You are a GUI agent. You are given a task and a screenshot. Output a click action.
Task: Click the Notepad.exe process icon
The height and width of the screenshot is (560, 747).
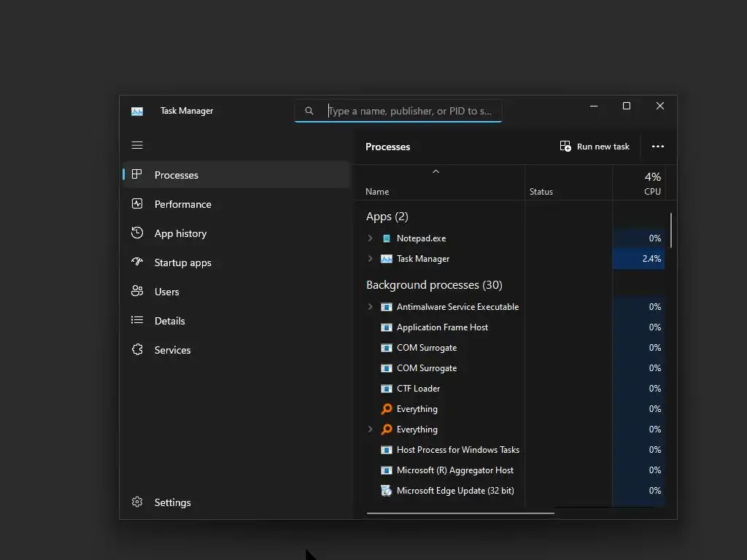point(387,238)
